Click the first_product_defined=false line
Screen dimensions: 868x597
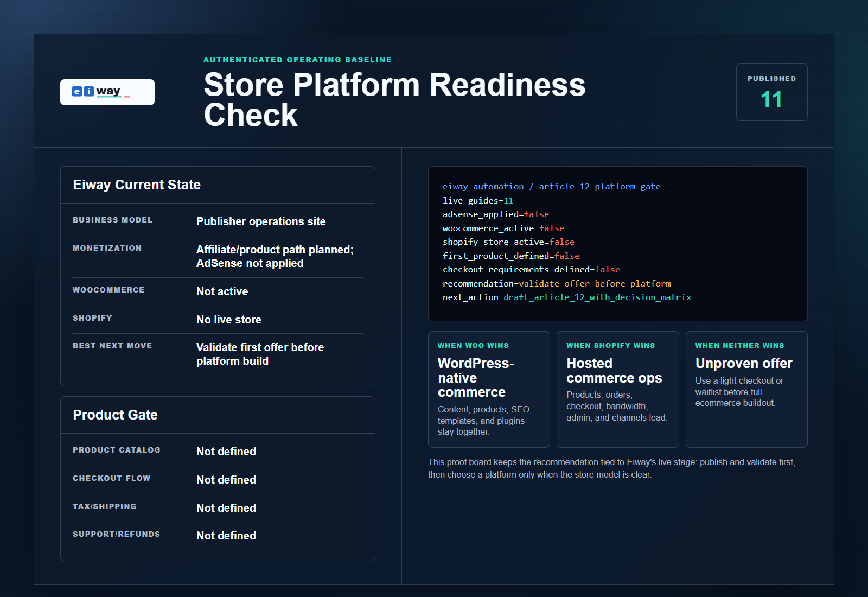click(511, 256)
